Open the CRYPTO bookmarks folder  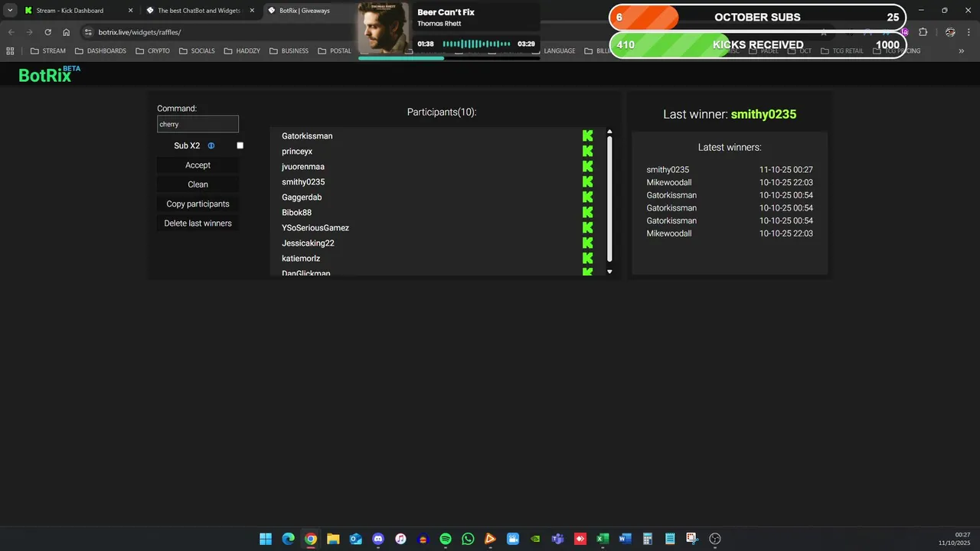(x=152, y=51)
